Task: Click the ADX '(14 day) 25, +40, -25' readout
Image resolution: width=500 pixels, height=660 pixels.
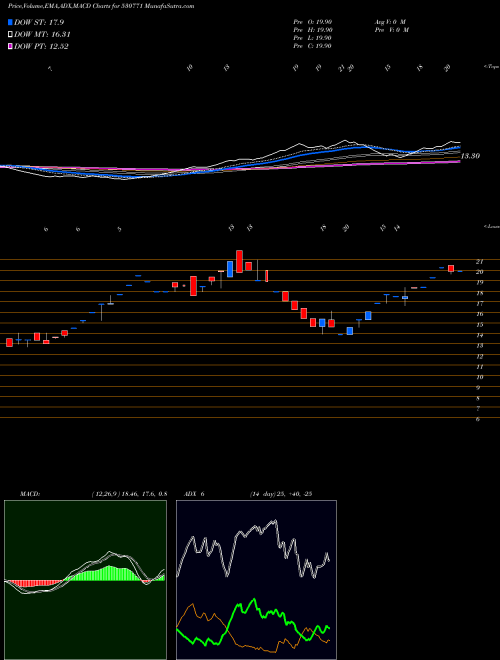Action: 280,494
